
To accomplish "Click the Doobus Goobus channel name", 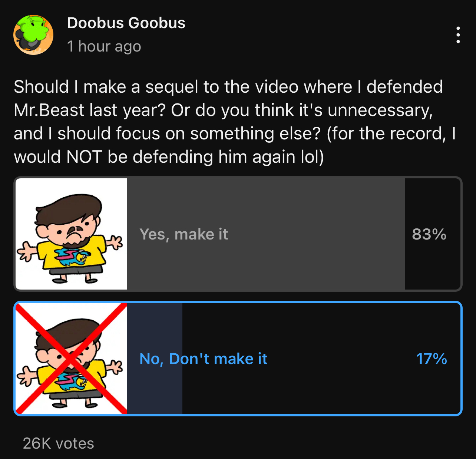I will (126, 23).
